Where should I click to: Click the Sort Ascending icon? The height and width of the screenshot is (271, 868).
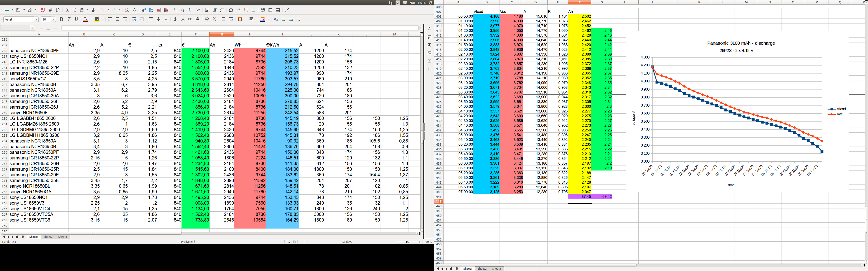pyautogui.click(x=183, y=10)
